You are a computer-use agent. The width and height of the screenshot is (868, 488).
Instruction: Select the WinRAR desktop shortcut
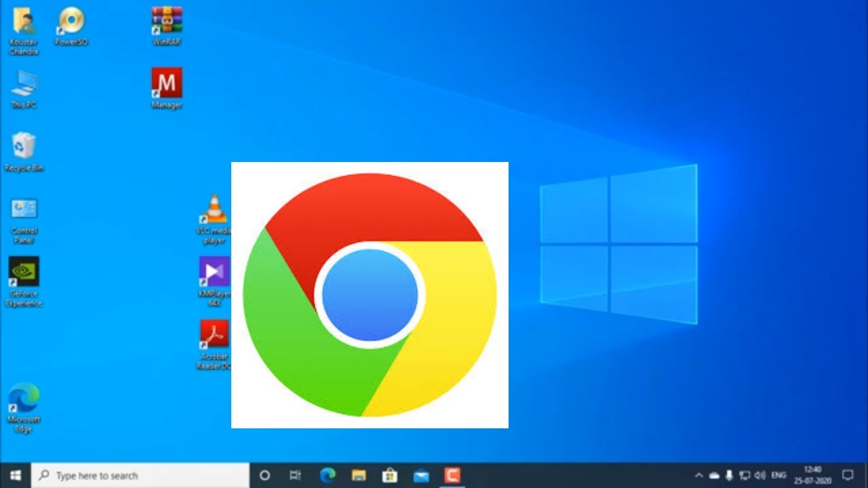pos(167,26)
